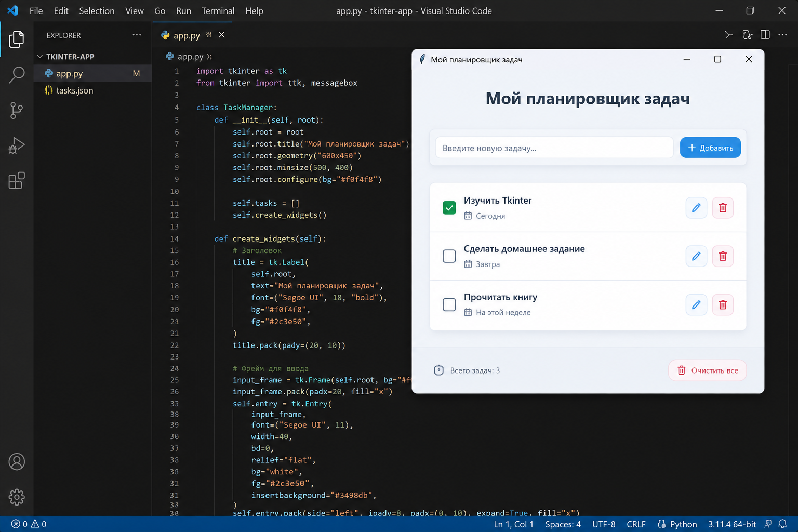Click the 'Добавить' button
798x532 pixels.
710,148
